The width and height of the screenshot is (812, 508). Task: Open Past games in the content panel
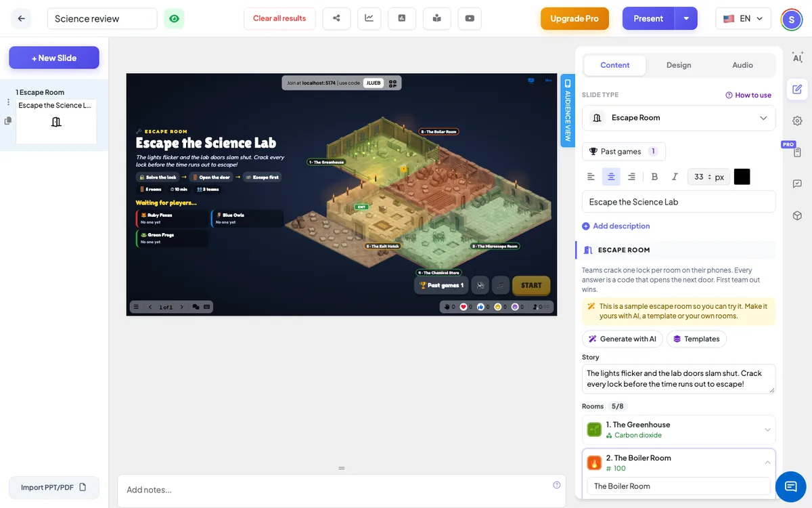point(624,151)
